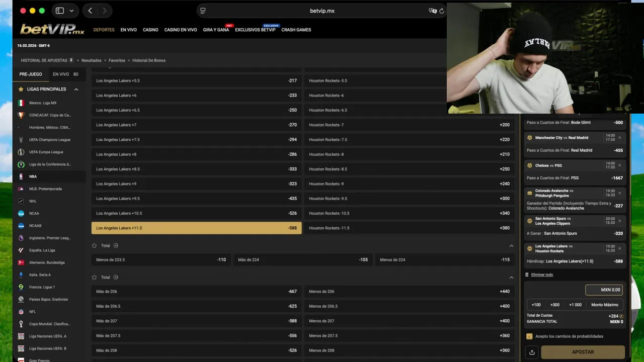
Task: Click the translate icon in address bar
Action: pos(432,11)
